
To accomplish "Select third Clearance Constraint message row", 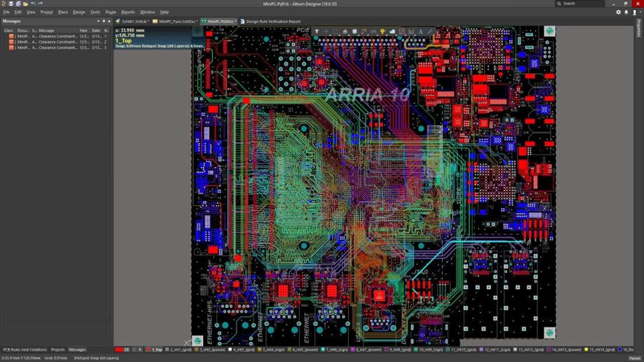I will click(x=56, y=48).
